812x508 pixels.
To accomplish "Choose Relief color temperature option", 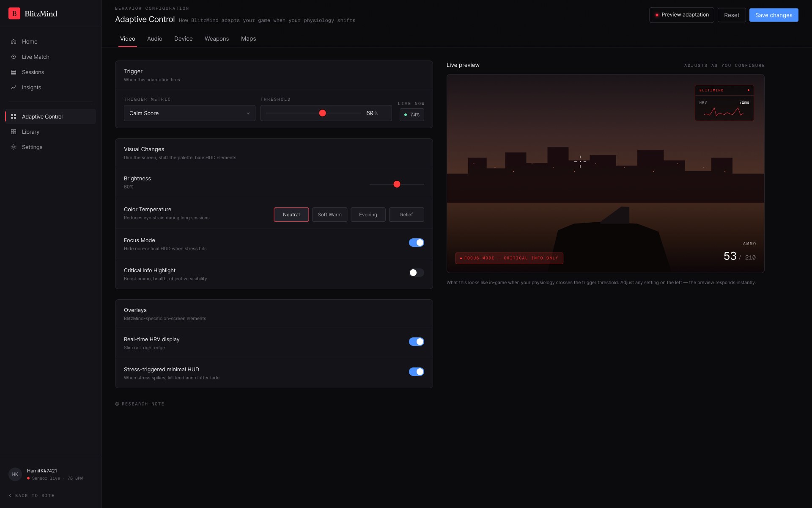I will pos(406,215).
